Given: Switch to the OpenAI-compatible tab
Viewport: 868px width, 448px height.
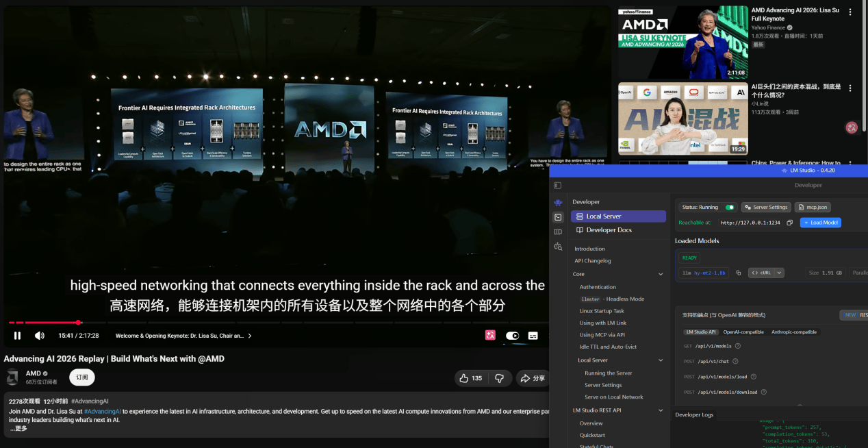Looking at the screenshot, I should tap(743, 332).
